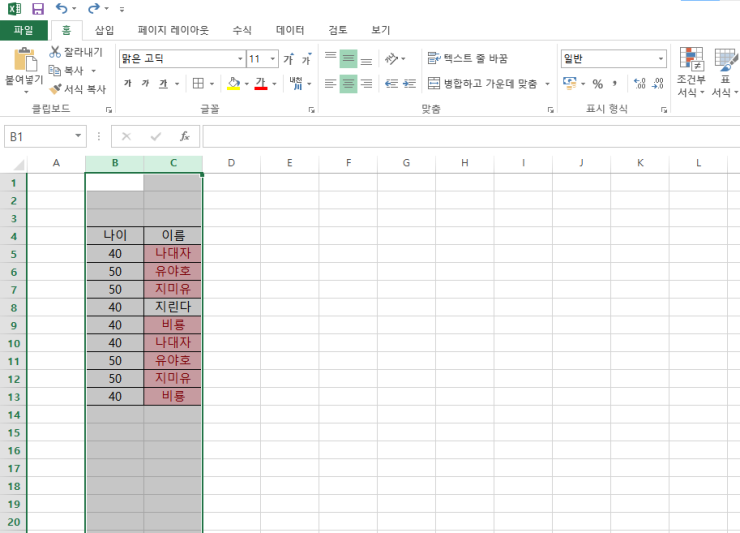Switch to Page Layout (페이지 레이아웃) tab
This screenshot has height=533, width=740.
pyautogui.click(x=173, y=30)
